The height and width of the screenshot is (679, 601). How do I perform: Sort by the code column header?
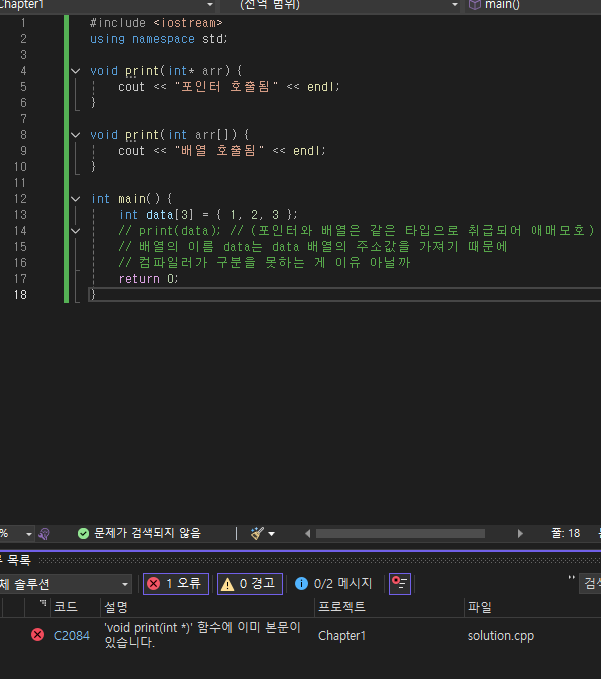click(x=66, y=607)
